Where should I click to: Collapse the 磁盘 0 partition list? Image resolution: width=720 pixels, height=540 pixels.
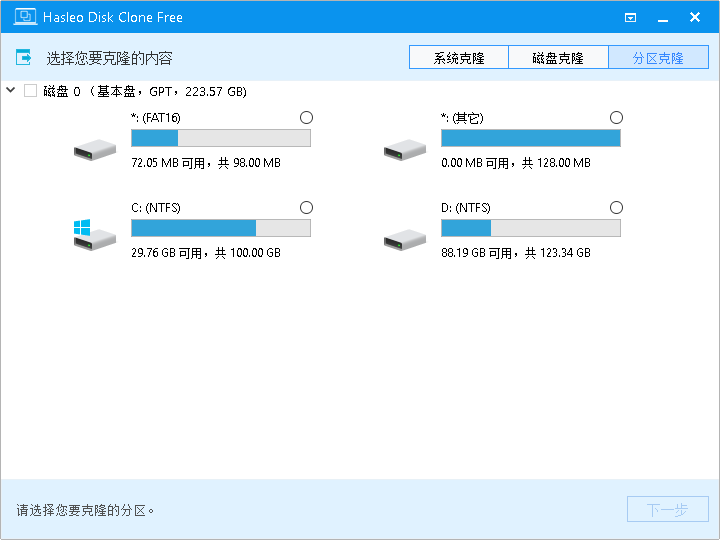[11, 90]
